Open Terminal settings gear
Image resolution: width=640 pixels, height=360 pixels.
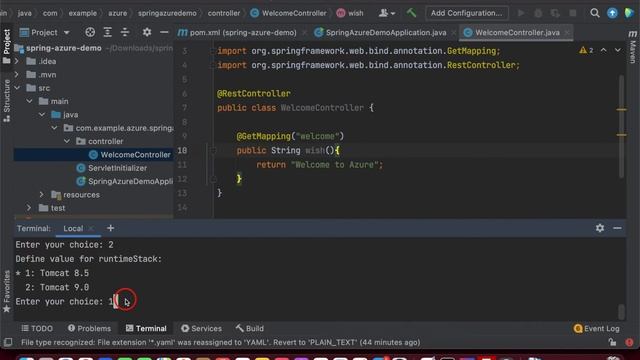600,228
